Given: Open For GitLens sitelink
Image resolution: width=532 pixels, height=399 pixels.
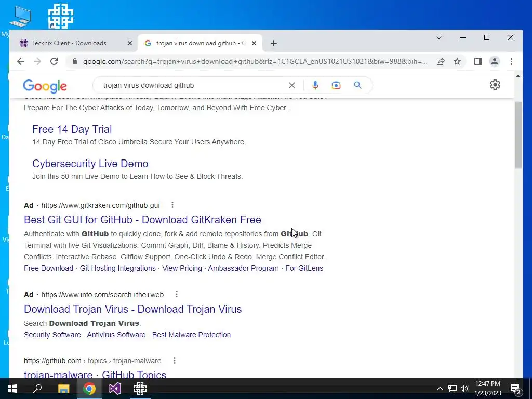Looking at the screenshot, I should point(304,268).
